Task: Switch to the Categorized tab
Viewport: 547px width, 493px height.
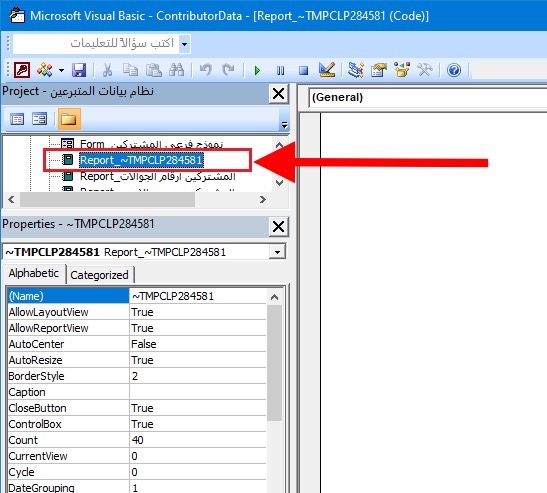Action: click(x=99, y=275)
